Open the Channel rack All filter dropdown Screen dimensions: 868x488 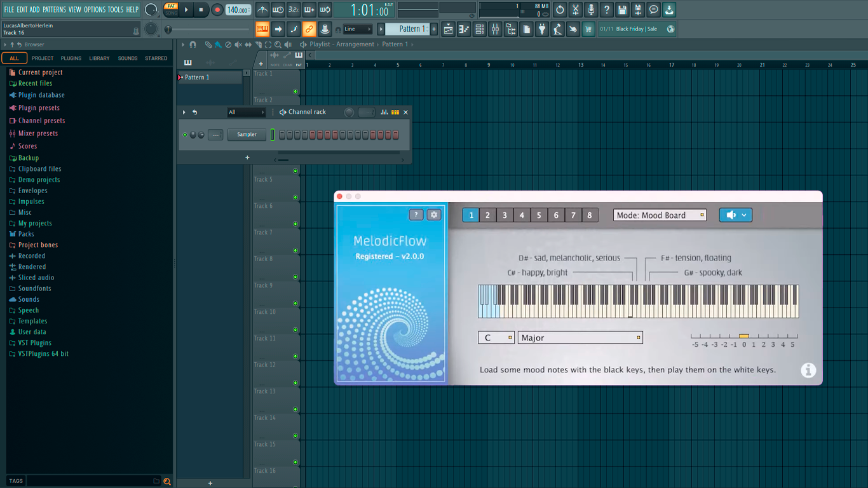(x=247, y=112)
